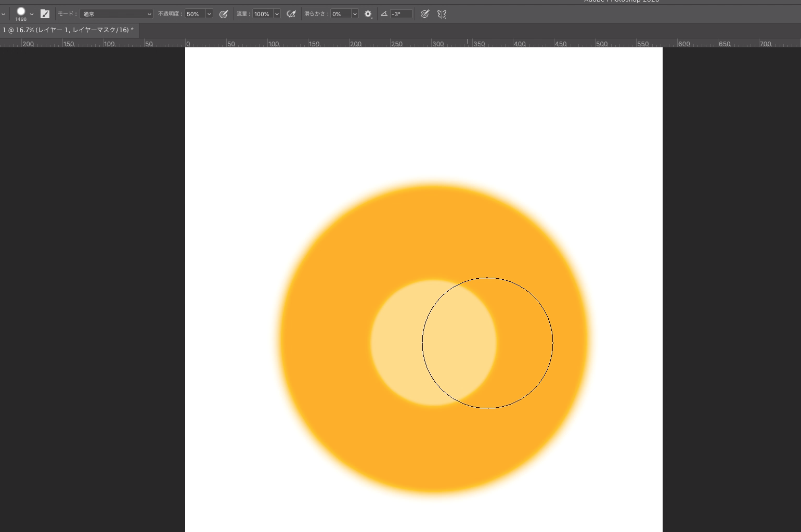Open the brush settings panel icon
The height and width of the screenshot is (532, 801).
pyautogui.click(x=45, y=14)
